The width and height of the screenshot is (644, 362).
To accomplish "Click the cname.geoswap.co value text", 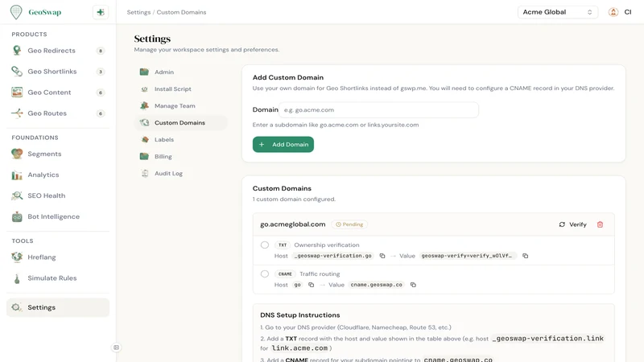I will tap(376, 285).
